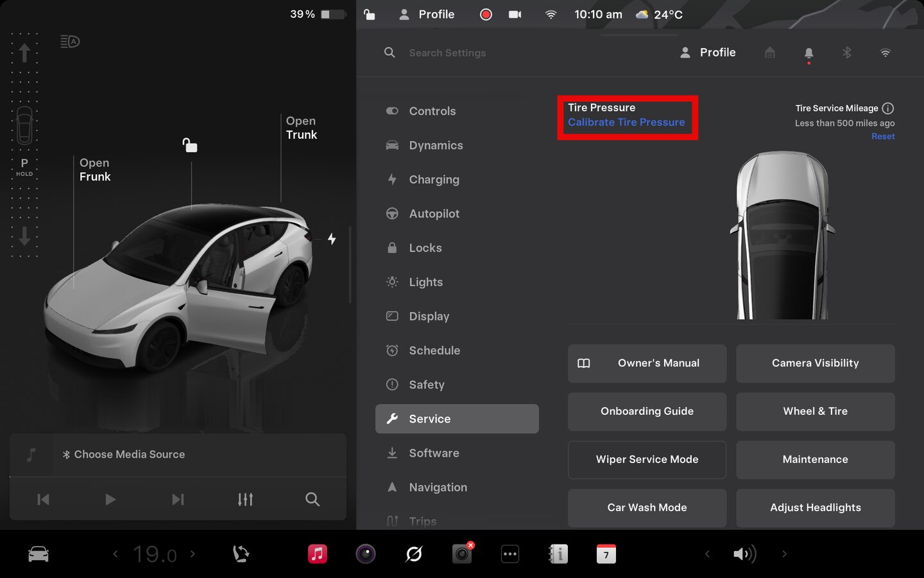
Task: Open the music app in bottom dock
Action: click(x=317, y=554)
